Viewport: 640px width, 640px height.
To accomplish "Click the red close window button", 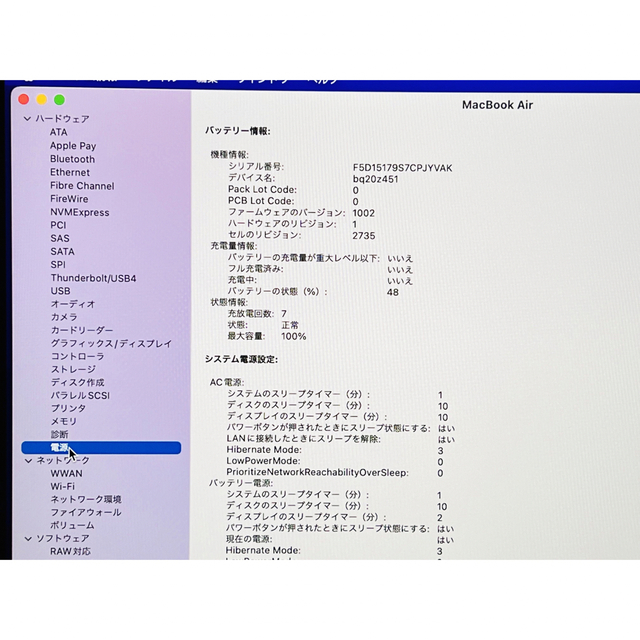I will click(24, 99).
